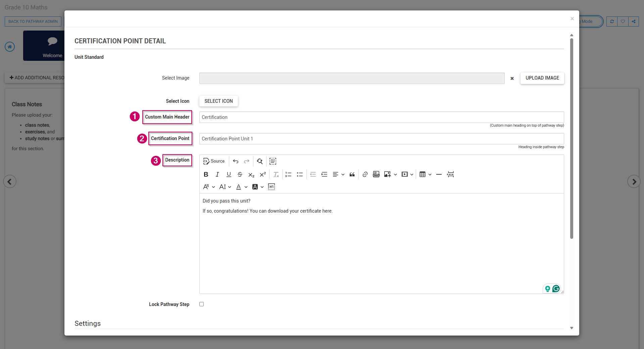Undo the last edit

(236, 161)
